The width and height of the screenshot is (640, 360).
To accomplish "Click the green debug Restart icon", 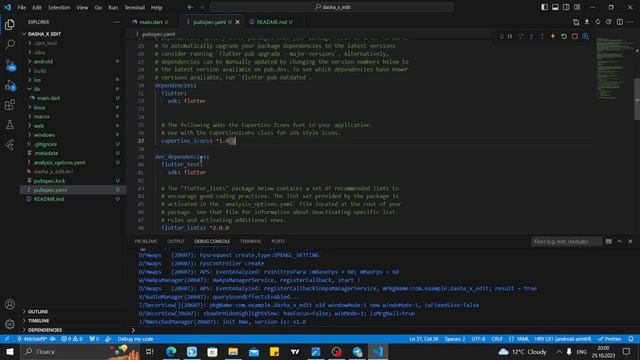I will (x=564, y=36).
